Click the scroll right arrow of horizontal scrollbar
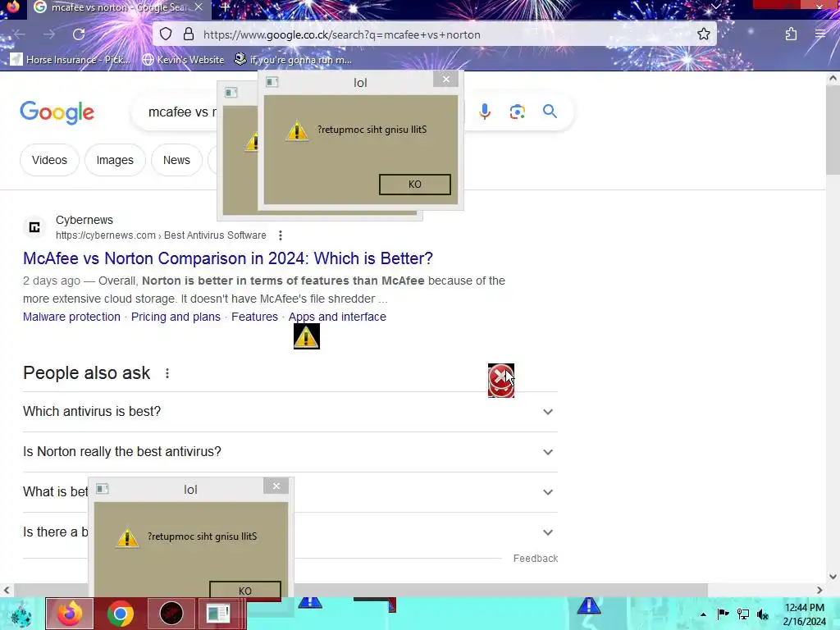The image size is (840, 630). point(819,591)
